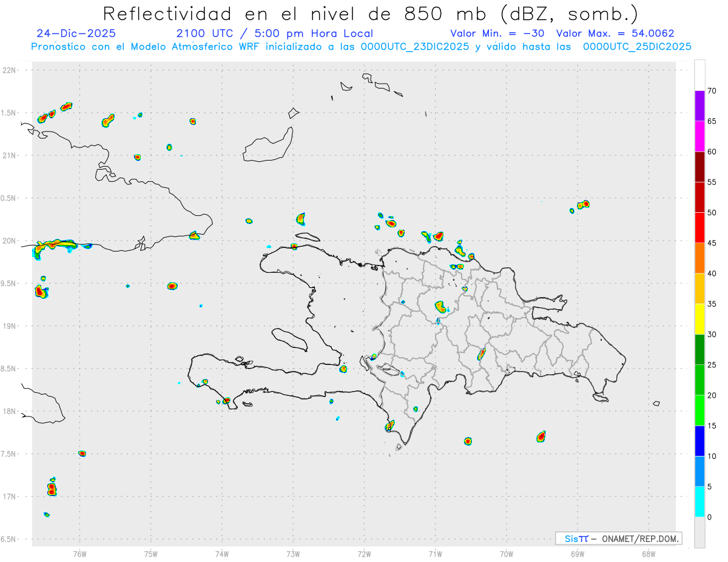Select the medium green 20–25 dBZ swatch

tap(699, 380)
